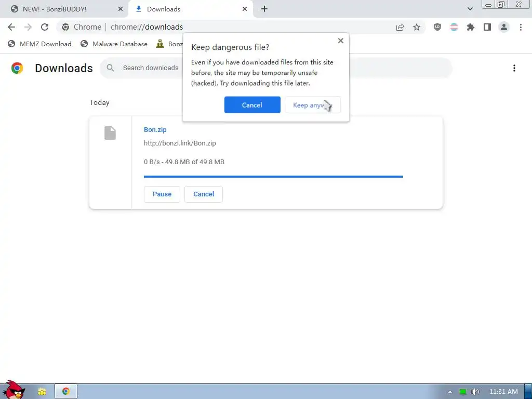This screenshot has height=399, width=532.
Task: Show hidden system tray icons arrow
Action: pos(450,392)
